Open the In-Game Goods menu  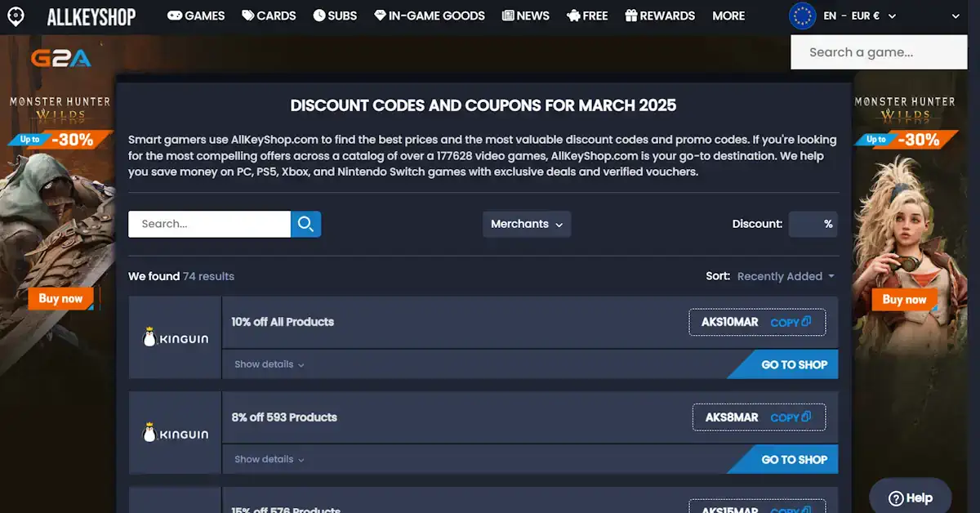(x=430, y=16)
